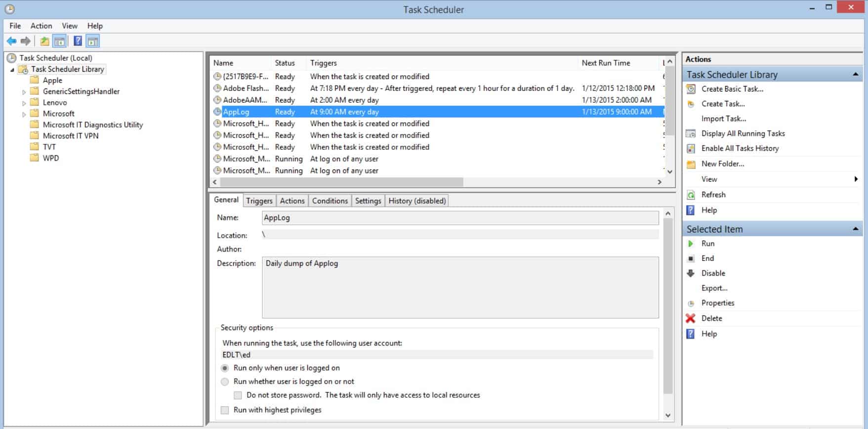The width and height of the screenshot is (868, 429).
Task: Switch to the Settings tab
Action: click(368, 201)
